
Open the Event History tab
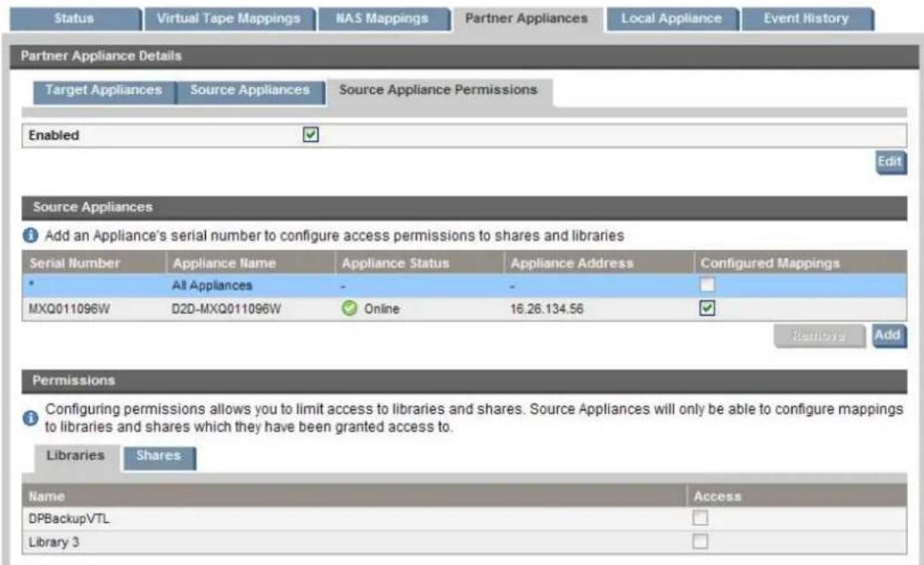[x=807, y=19]
